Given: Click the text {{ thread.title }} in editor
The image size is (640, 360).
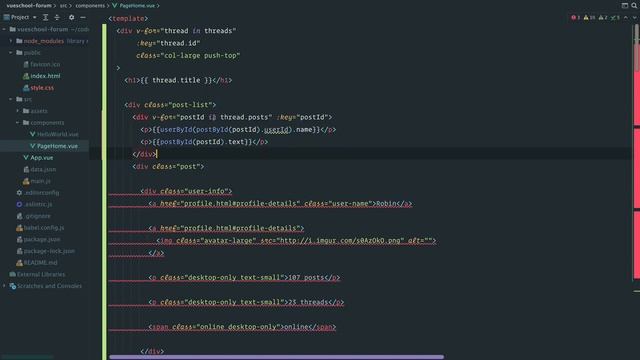Looking at the screenshot, I should tap(176, 80).
